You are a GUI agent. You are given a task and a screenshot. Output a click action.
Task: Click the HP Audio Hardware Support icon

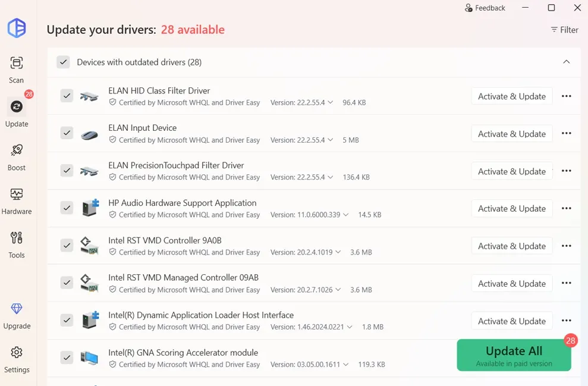90,208
